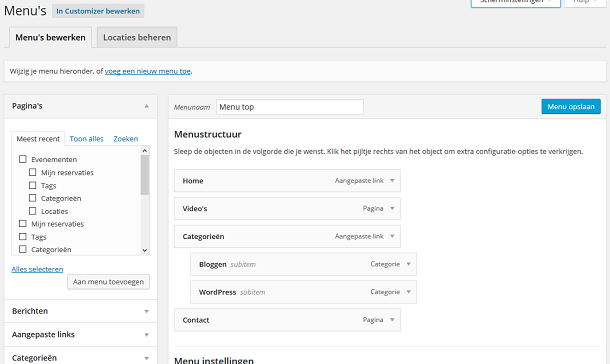Click the pages list scrollbar thumb

point(145,175)
